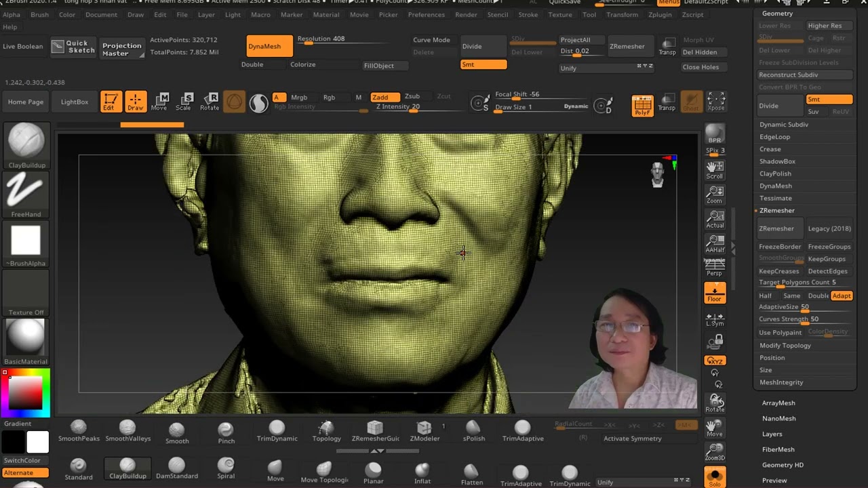Set canvas to Actual size

point(715,219)
